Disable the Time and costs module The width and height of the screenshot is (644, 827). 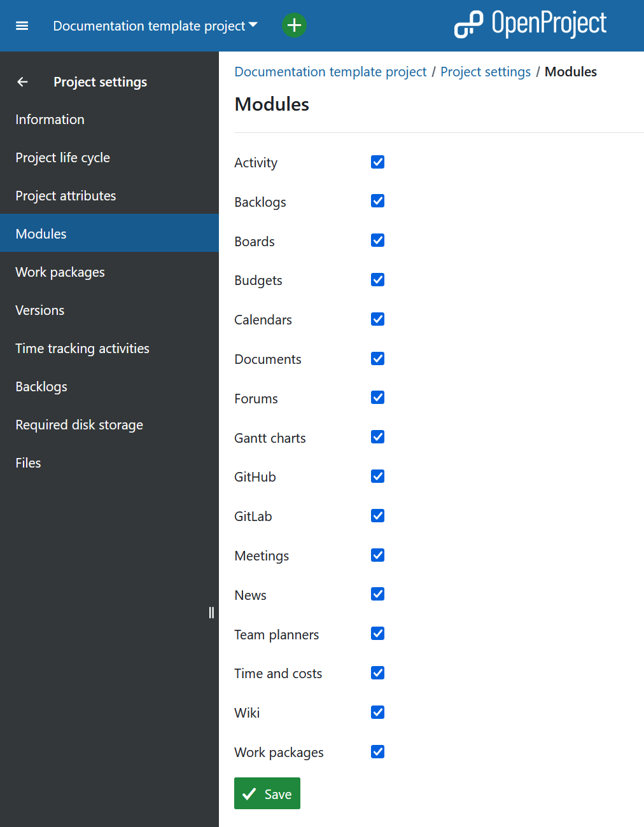(x=378, y=673)
